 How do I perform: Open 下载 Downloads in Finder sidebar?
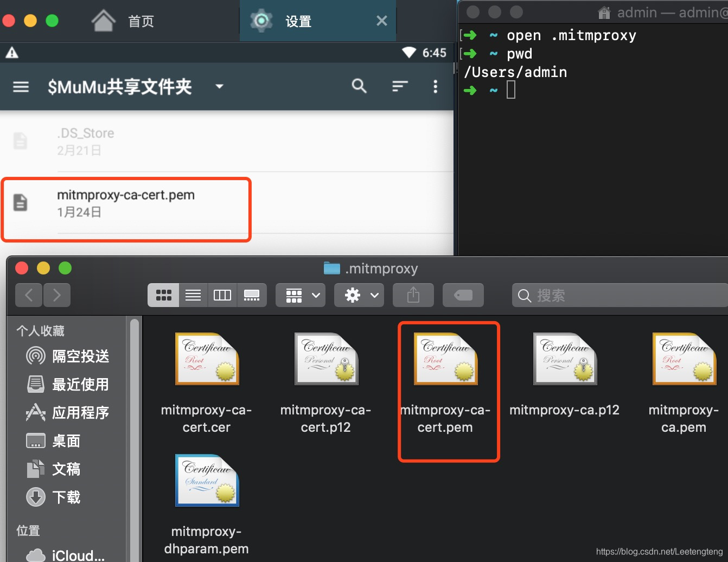pyautogui.click(x=54, y=497)
